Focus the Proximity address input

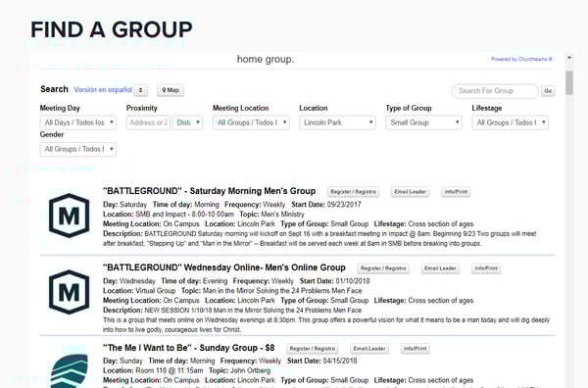[x=148, y=122]
